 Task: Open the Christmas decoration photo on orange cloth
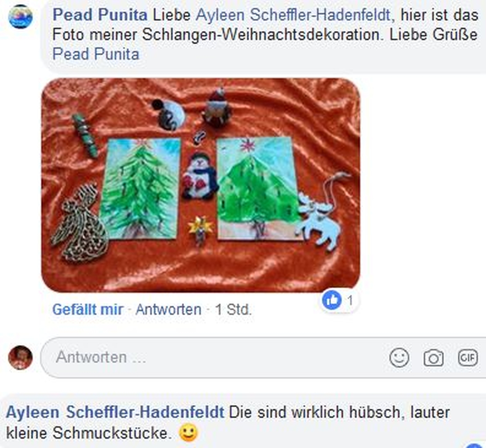(201, 185)
